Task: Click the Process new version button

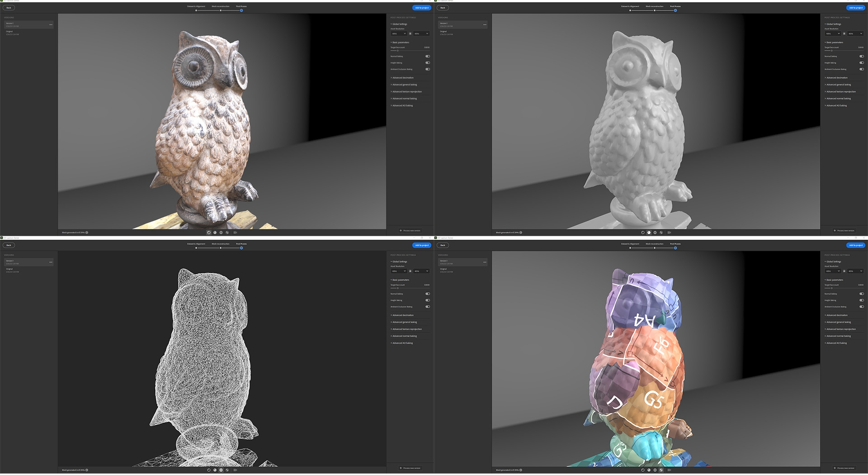Action: [x=410, y=230]
